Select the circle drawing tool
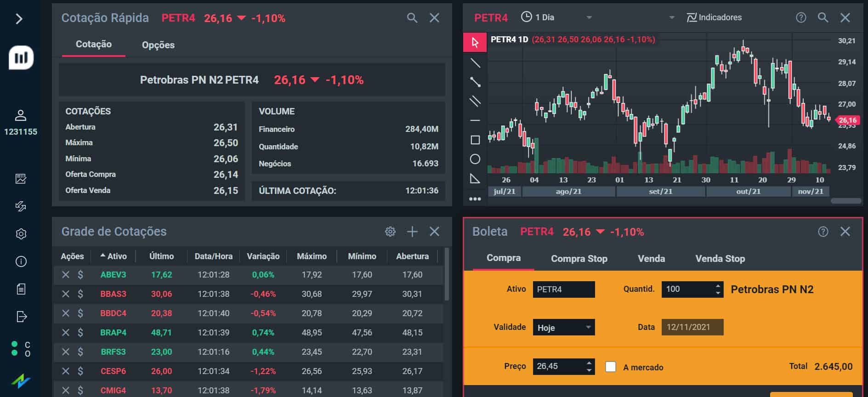Screen dimensions: 868x397 pos(475,159)
